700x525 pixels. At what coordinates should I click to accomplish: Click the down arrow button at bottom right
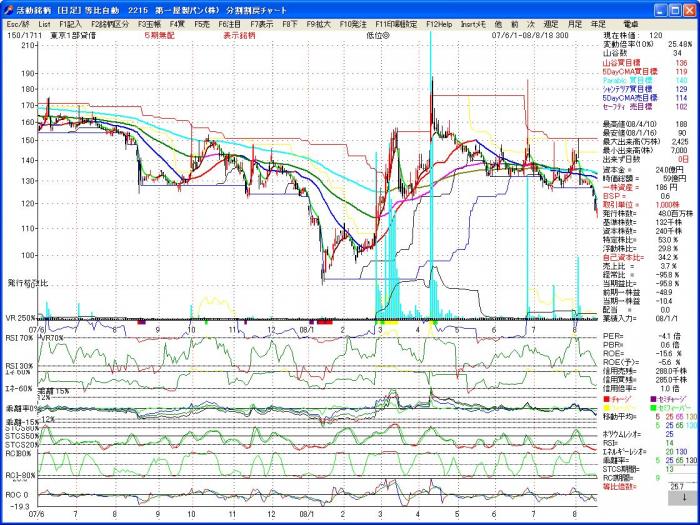[x=682, y=498]
